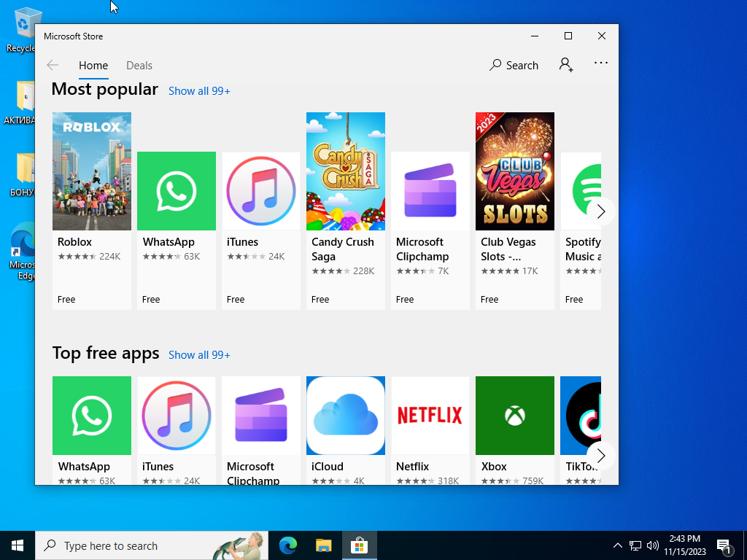Open the Xbox app icon

click(x=515, y=416)
